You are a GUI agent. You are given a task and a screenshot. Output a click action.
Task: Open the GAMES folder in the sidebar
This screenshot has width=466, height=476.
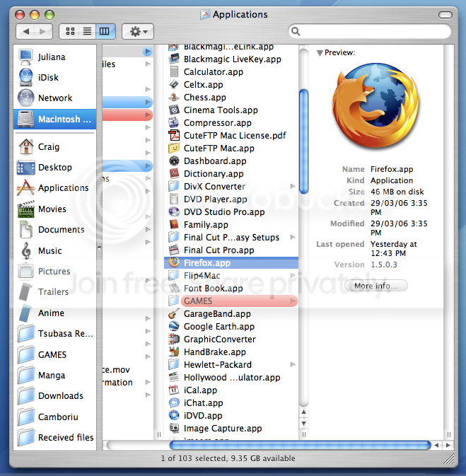pos(55,354)
